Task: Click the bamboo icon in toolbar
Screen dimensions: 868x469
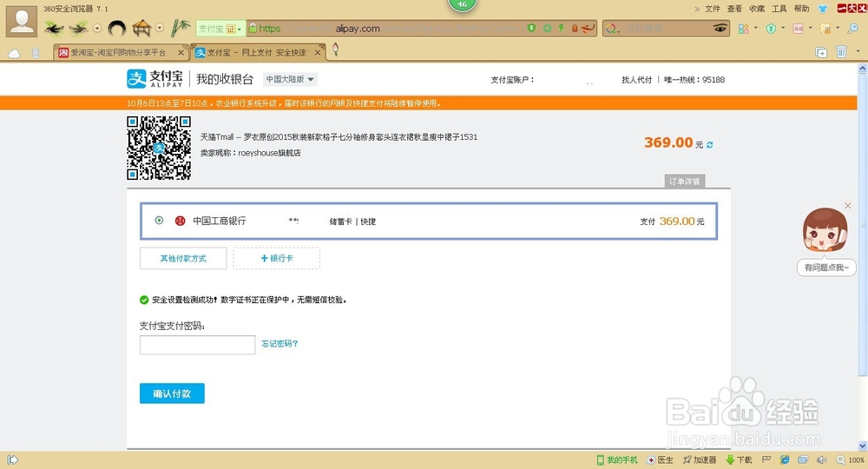Action: 181,28
